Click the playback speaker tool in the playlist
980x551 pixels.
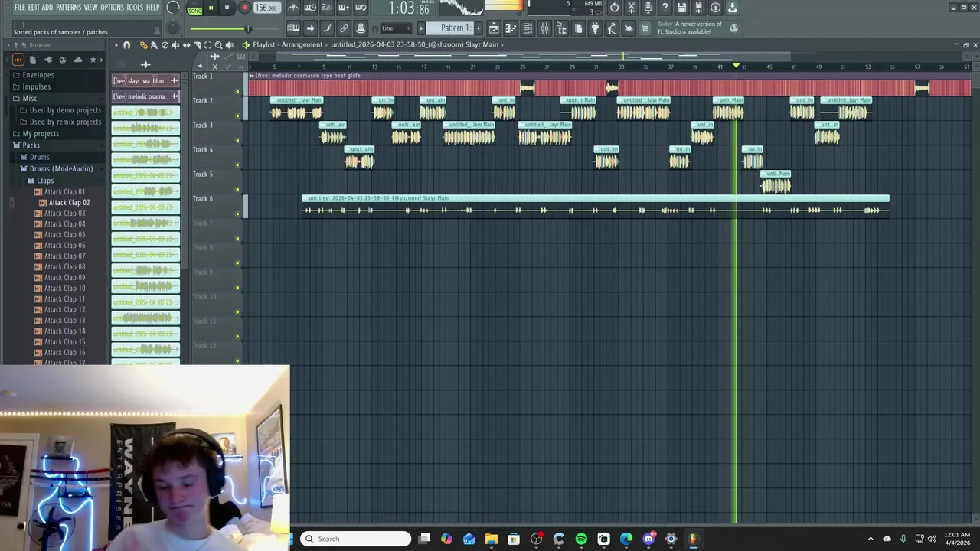[x=229, y=45]
